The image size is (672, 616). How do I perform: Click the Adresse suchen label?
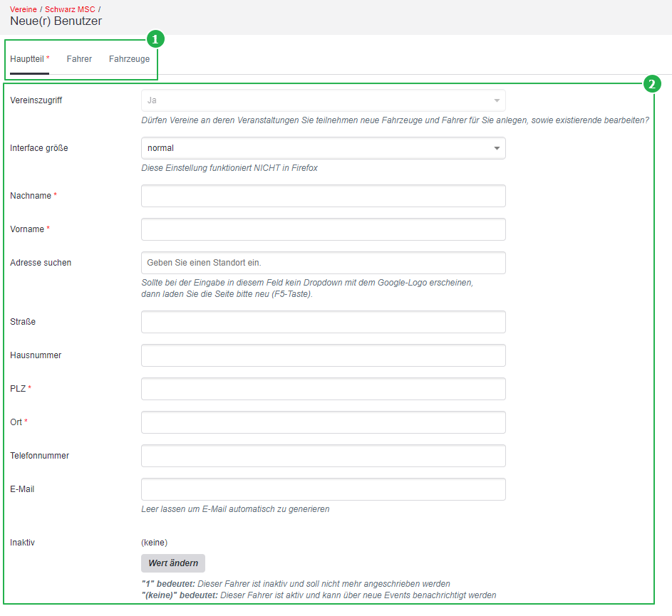click(41, 263)
